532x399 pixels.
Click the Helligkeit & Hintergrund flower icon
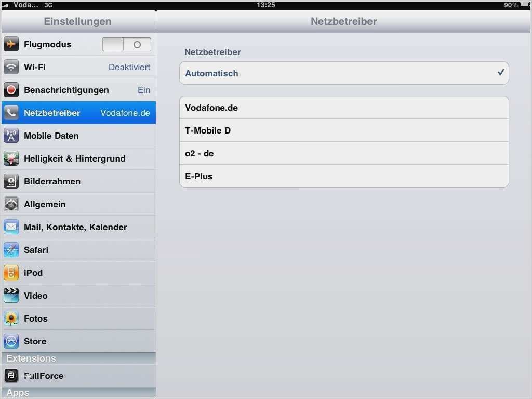point(11,158)
